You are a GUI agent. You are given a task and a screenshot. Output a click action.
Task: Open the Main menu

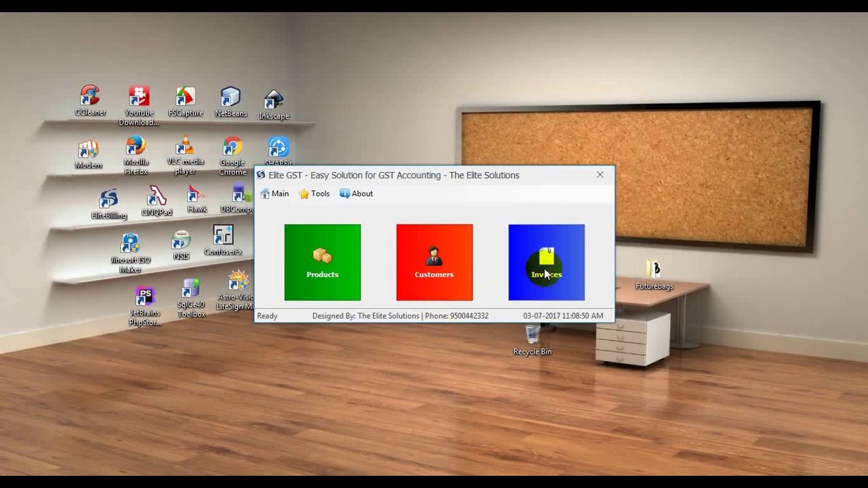[x=274, y=194]
